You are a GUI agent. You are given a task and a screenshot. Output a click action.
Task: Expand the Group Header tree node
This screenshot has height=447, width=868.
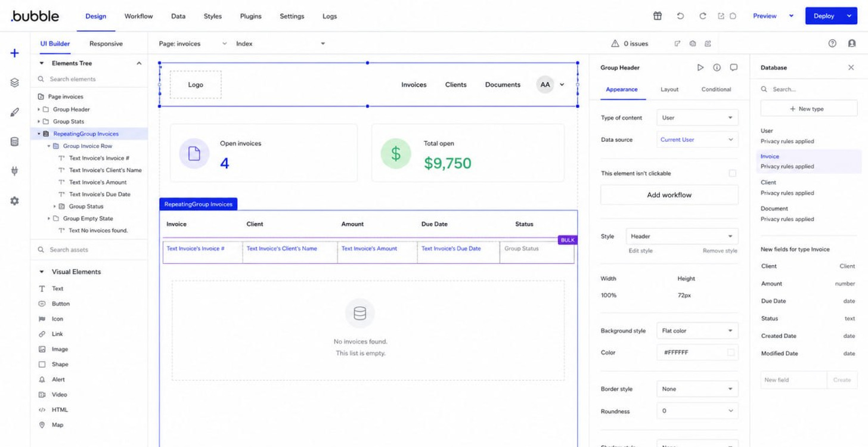[39, 110]
